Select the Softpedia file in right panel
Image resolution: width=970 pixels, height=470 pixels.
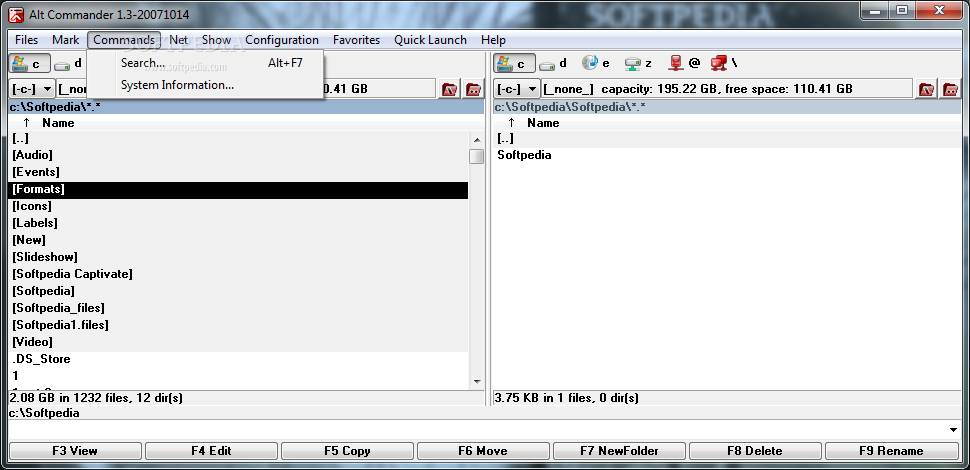[727, 155]
